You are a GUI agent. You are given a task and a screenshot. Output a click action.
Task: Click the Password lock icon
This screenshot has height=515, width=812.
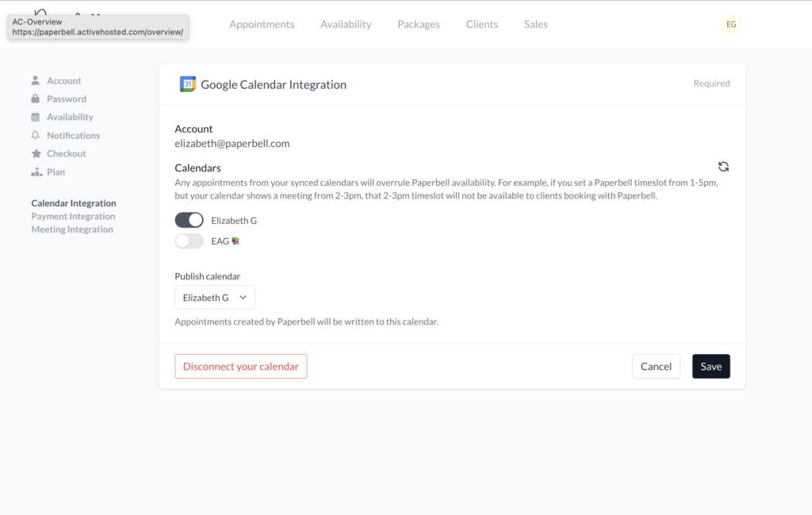pos(36,99)
